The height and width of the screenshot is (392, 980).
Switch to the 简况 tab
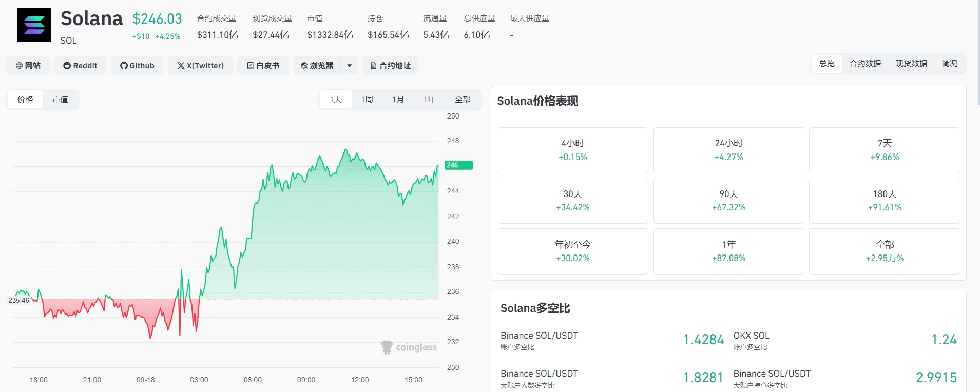click(x=950, y=64)
